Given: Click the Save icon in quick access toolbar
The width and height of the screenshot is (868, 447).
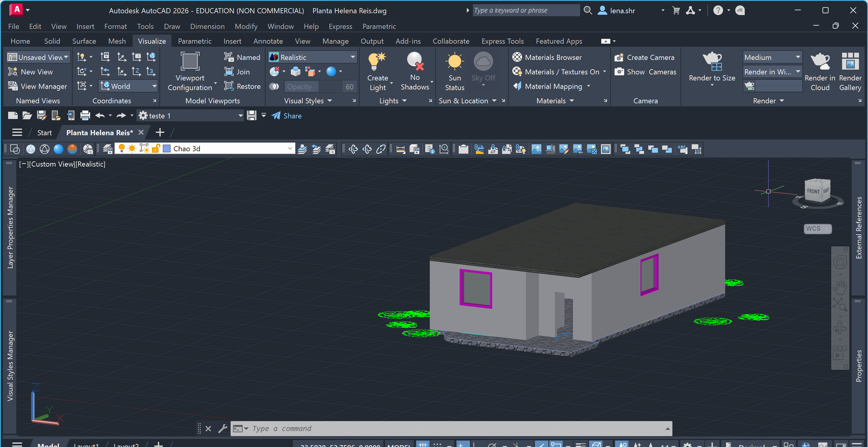Looking at the screenshot, I should pyautogui.click(x=42, y=116).
